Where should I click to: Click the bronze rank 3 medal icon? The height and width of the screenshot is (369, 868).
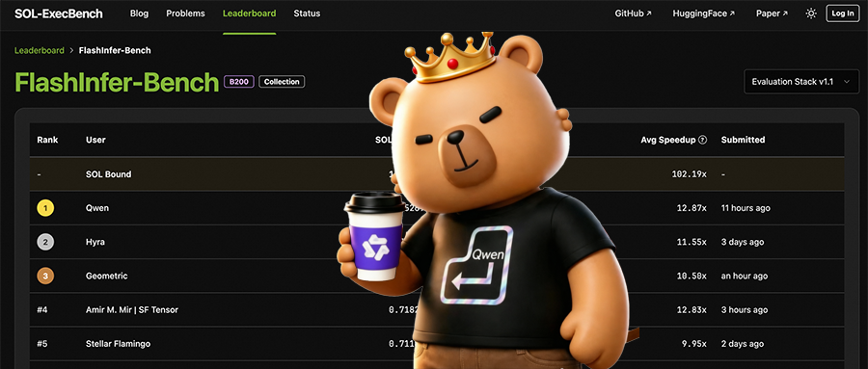click(45, 276)
